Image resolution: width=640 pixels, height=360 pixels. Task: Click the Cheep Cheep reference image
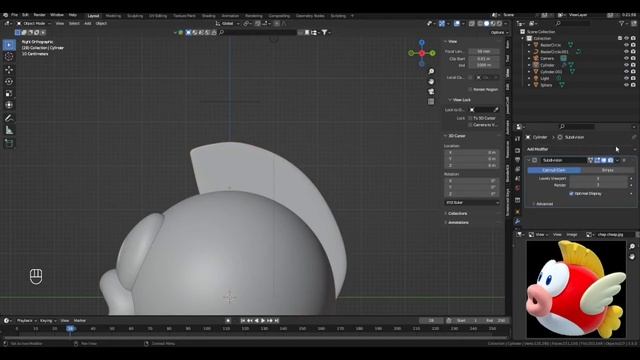coord(576,289)
